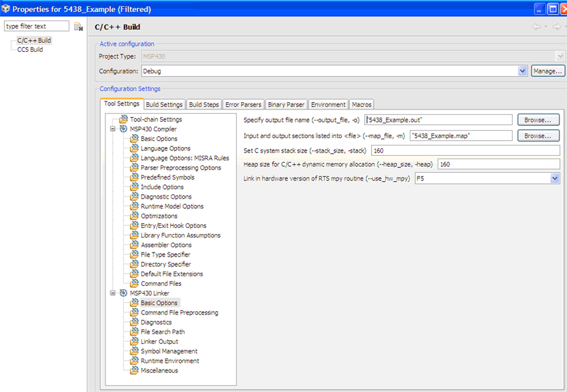Click the Diagnostic Options folder icon

[135, 197]
